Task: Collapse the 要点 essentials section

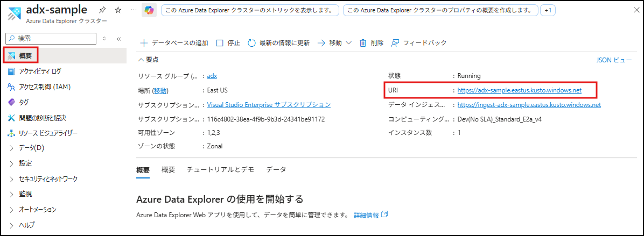Action: point(148,60)
